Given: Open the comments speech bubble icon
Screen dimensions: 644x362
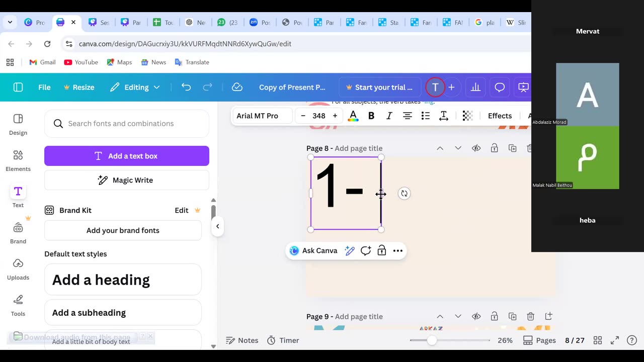Looking at the screenshot, I should (x=500, y=87).
